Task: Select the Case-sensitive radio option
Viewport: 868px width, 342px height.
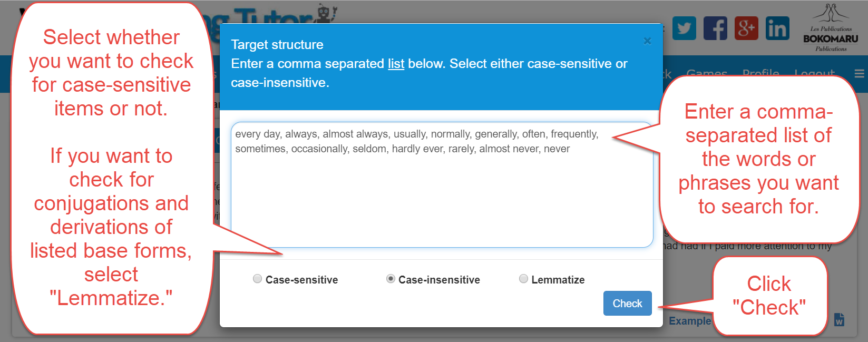Action: [x=257, y=279]
